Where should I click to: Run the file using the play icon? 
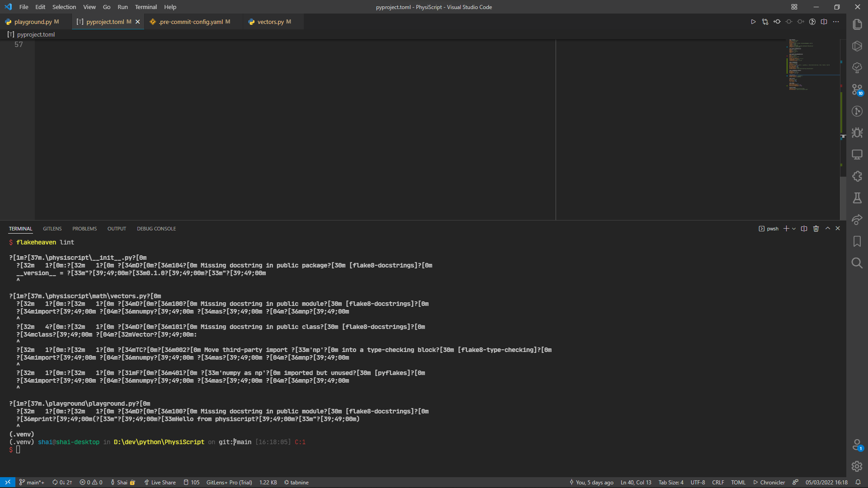pyautogui.click(x=753, y=22)
